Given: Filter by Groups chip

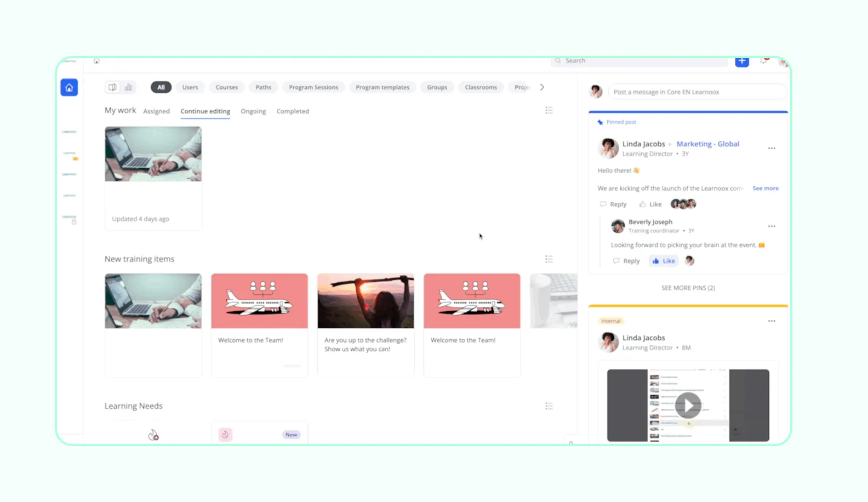Looking at the screenshot, I should tap(437, 87).
